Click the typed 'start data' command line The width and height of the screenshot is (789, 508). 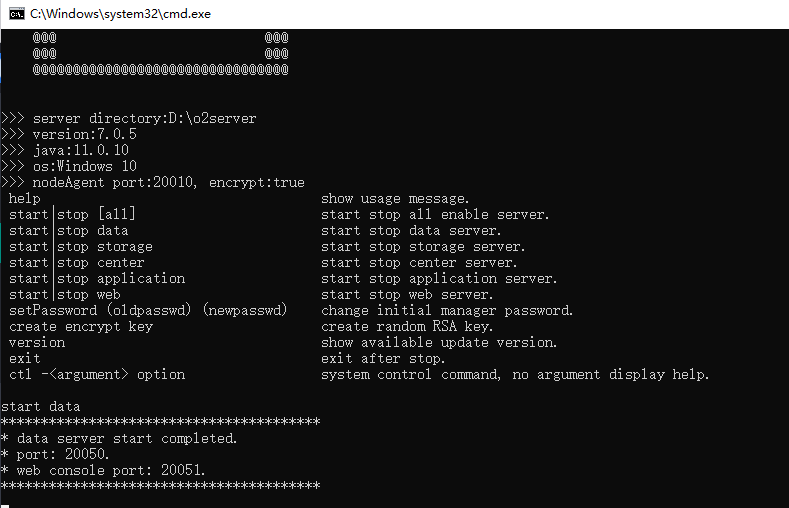pos(41,406)
